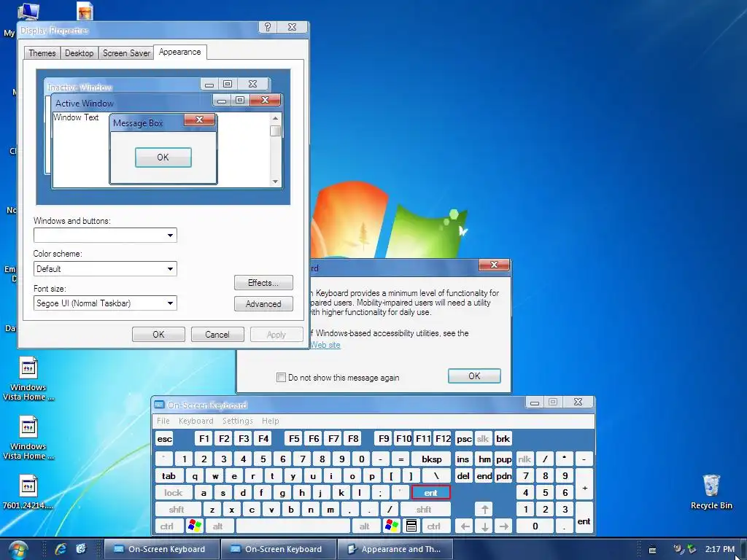This screenshot has height=560, width=747.
Task: Click On-Screen Keyboard title bar icon
Action: point(159,405)
